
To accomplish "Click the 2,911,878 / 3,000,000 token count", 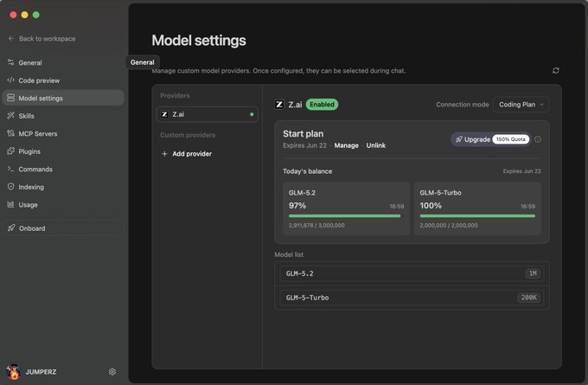I will (316, 226).
